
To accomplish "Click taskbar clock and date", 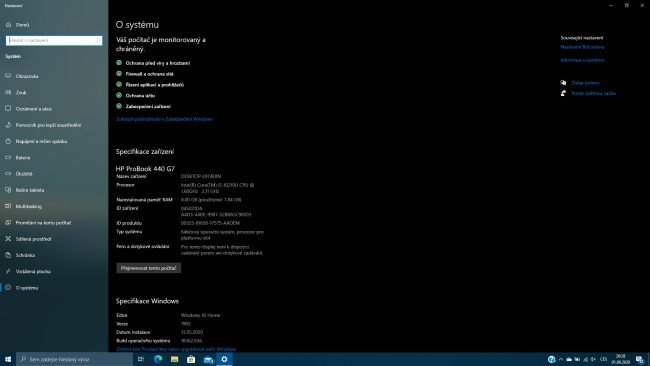I will (621, 359).
